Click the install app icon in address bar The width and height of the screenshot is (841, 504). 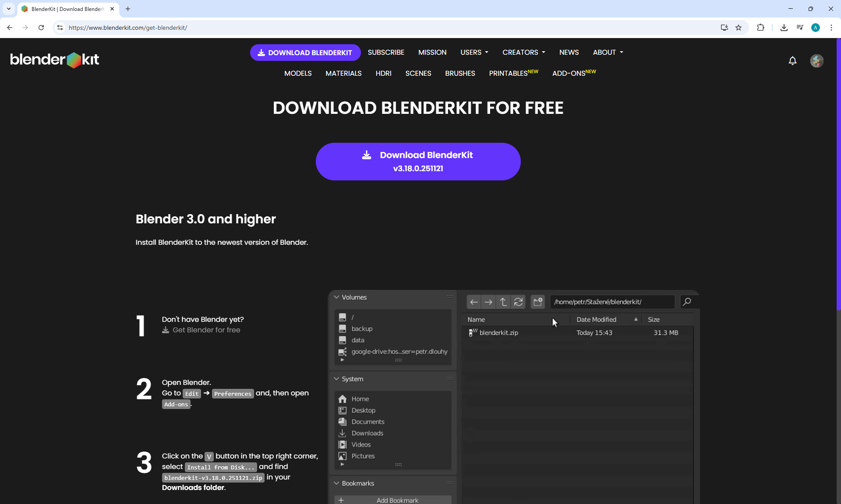[724, 28]
